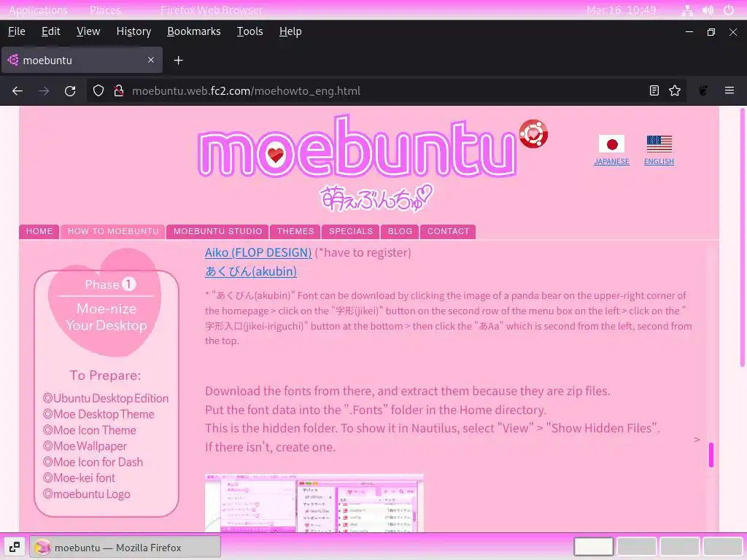Open the Edit menu
Screen dimensions: 747x560
click(50, 31)
